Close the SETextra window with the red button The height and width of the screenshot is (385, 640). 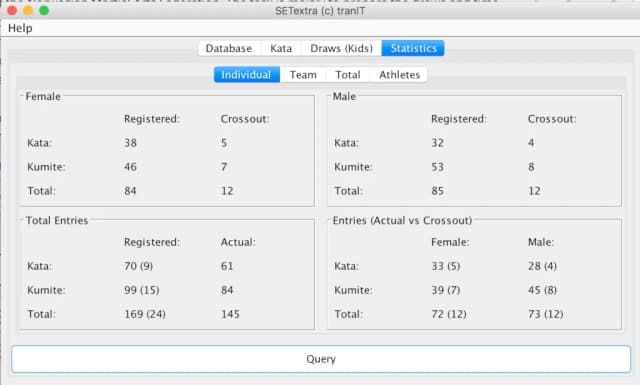(x=12, y=11)
